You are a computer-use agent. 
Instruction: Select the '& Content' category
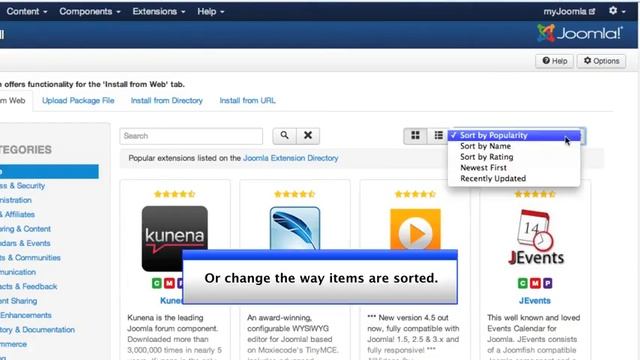point(25,229)
